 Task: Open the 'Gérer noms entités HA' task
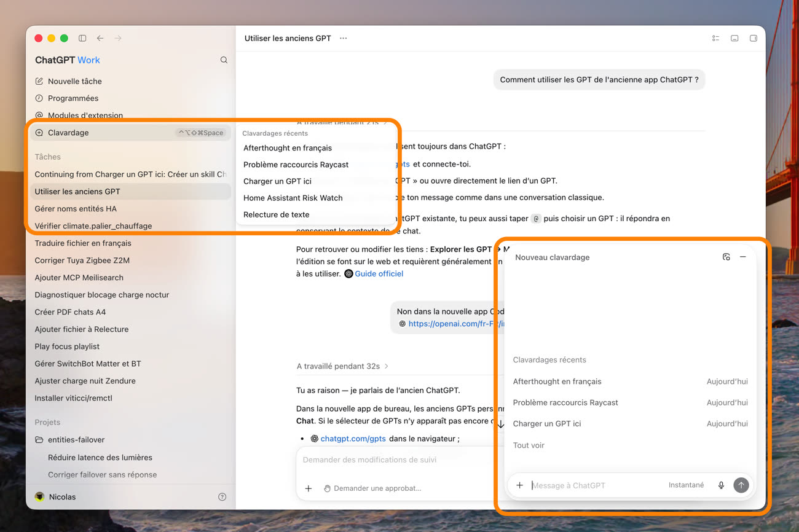click(x=130, y=209)
